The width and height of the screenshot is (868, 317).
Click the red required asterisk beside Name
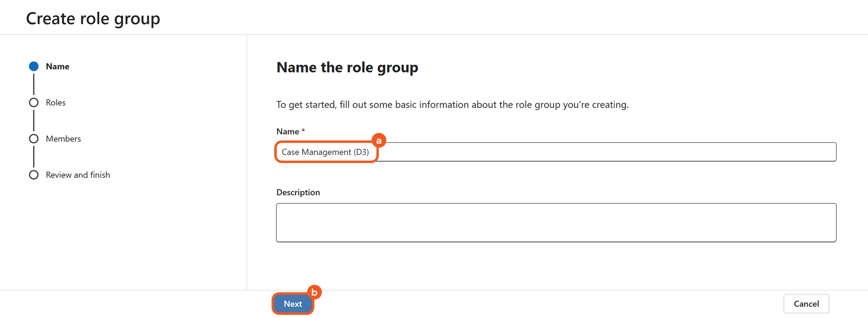(x=303, y=130)
